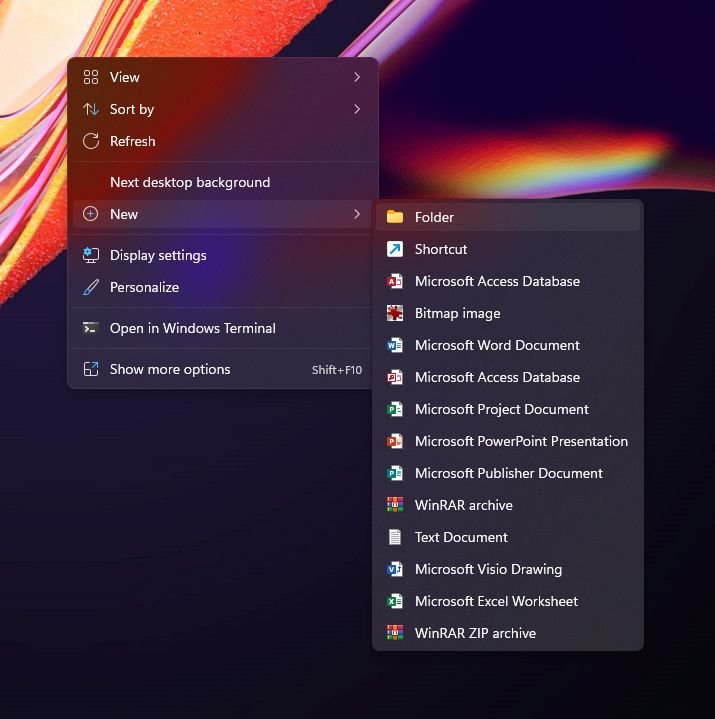Click the Microsoft Word Document icon
Screen dimensions: 715x719
pyautogui.click(x=395, y=345)
